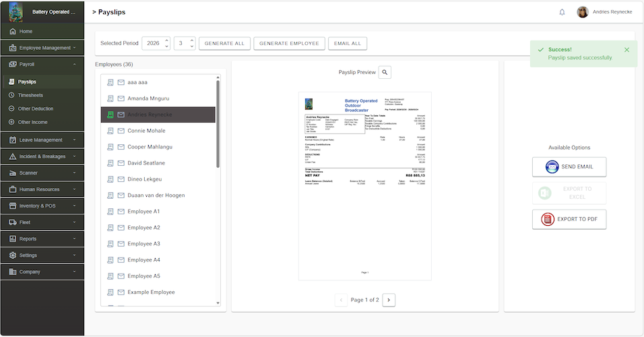
Task: Expand the Scanner menu
Action: [42, 173]
